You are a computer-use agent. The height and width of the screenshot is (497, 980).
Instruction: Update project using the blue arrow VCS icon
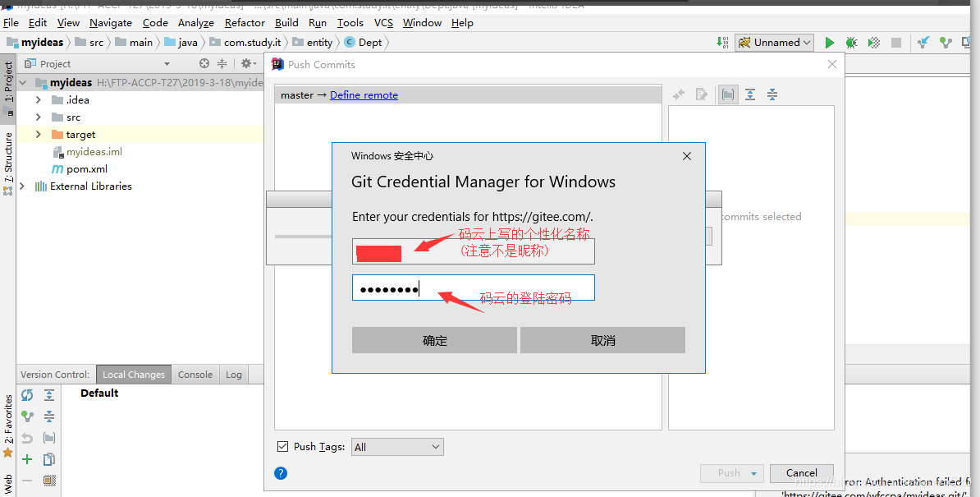[x=923, y=43]
